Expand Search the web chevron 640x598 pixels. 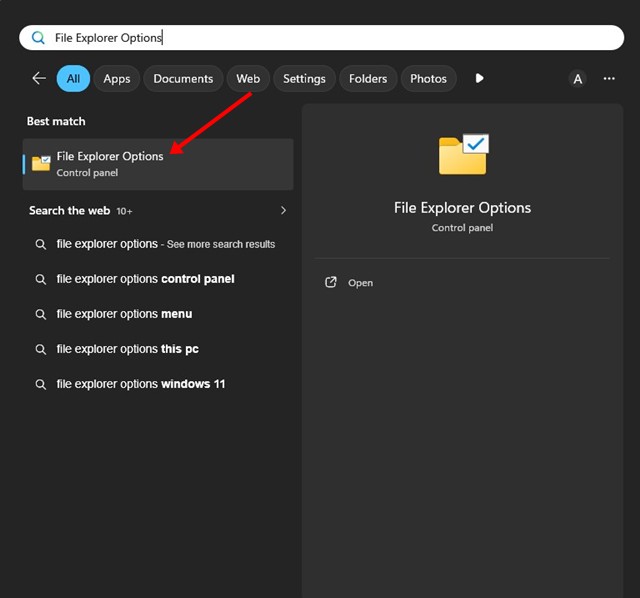click(x=283, y=210)
